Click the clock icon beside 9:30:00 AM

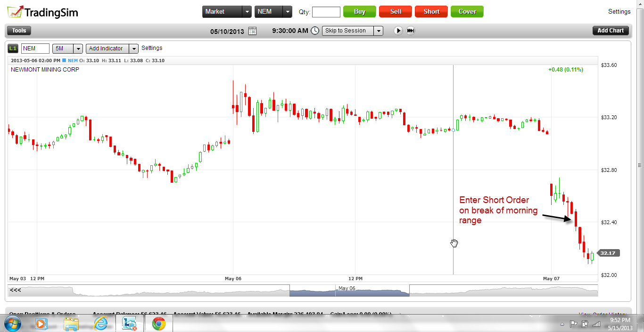click(x=314, y=31)
